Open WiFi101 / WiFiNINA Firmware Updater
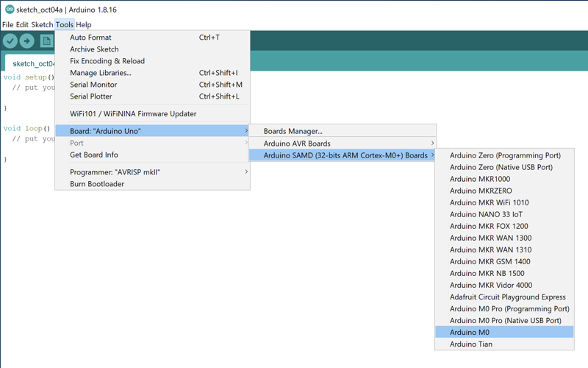This screenshot has width=588, height=368. point(152,114)
